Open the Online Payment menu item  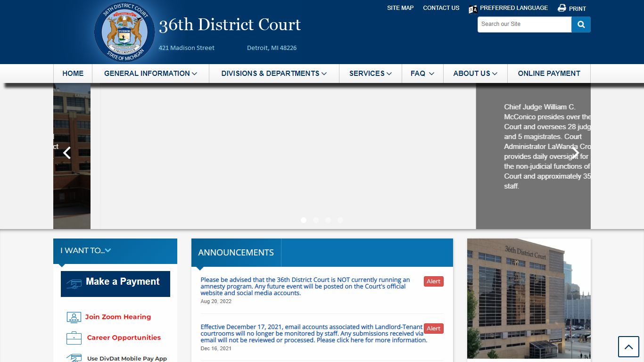click(x=549, y=74)
